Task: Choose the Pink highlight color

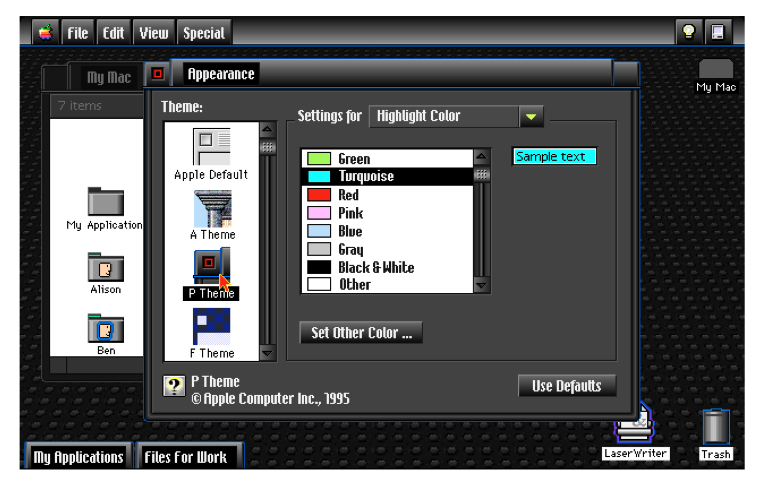Action: click(x=387, y=213)
